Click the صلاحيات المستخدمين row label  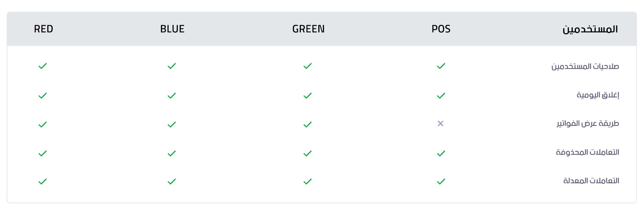tap(585, 66)
